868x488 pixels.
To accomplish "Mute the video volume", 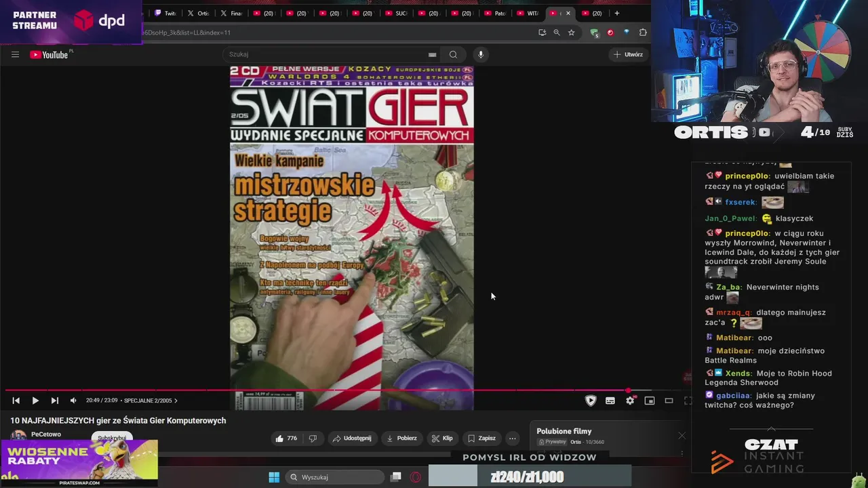I will click(x=73, y=401).
